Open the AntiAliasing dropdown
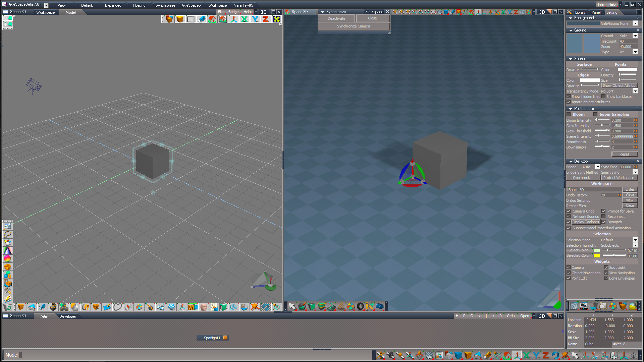Viewport: 644px width, 362px height. [x=635, y=23]
